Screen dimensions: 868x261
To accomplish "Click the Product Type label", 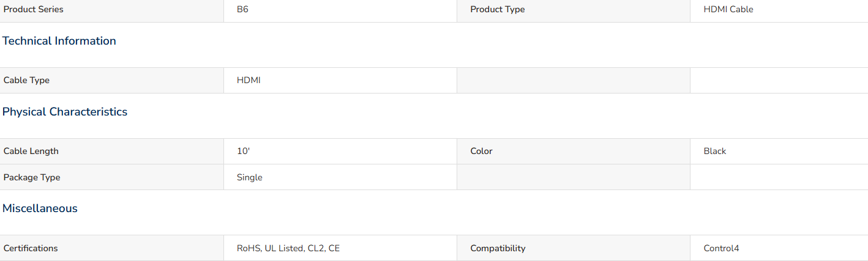I will click(x=497, y=10).
